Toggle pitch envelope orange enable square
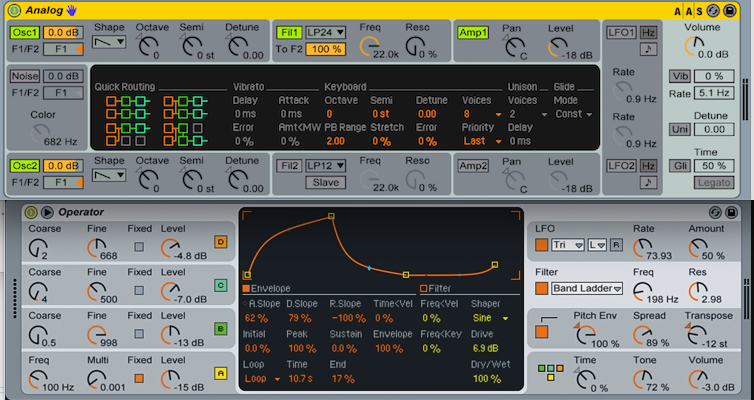 coord(541,332)
